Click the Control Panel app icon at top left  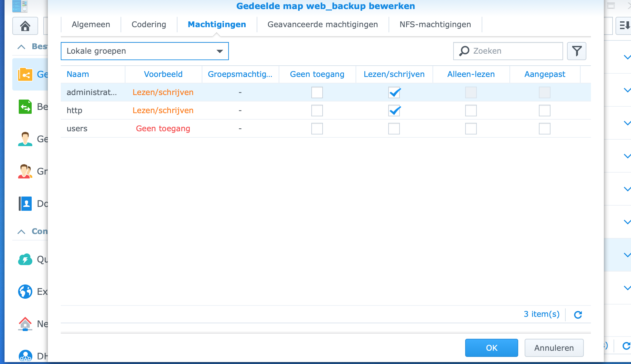[20, 6]
